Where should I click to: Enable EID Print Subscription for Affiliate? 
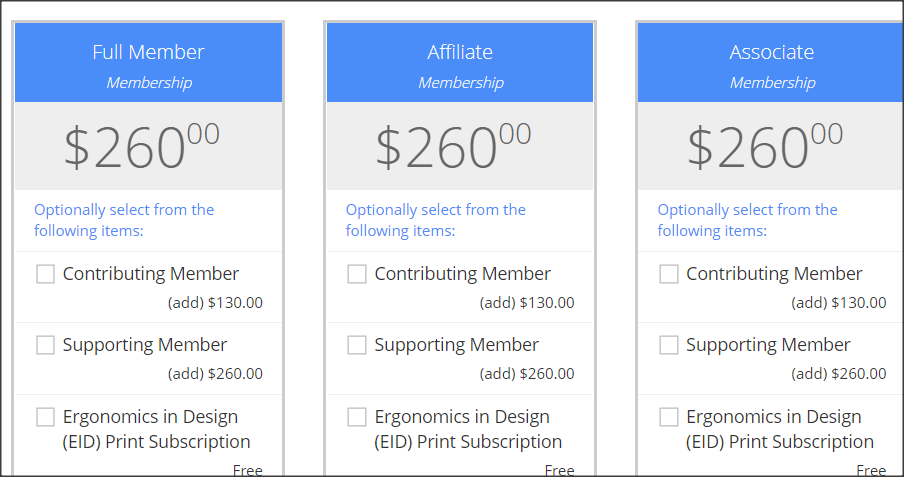pos(357,417)
